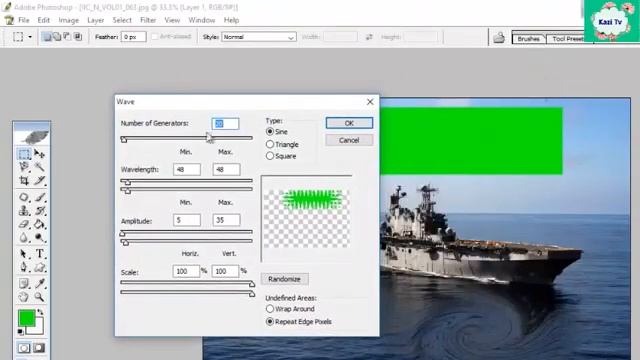Select the Zoom magnifier tool

(x=39, y=297)
